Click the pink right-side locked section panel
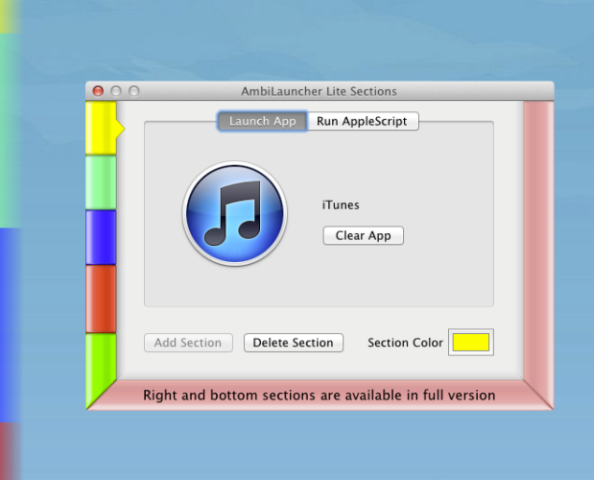Screen dimensions: 594x480 tap(539, 242)
